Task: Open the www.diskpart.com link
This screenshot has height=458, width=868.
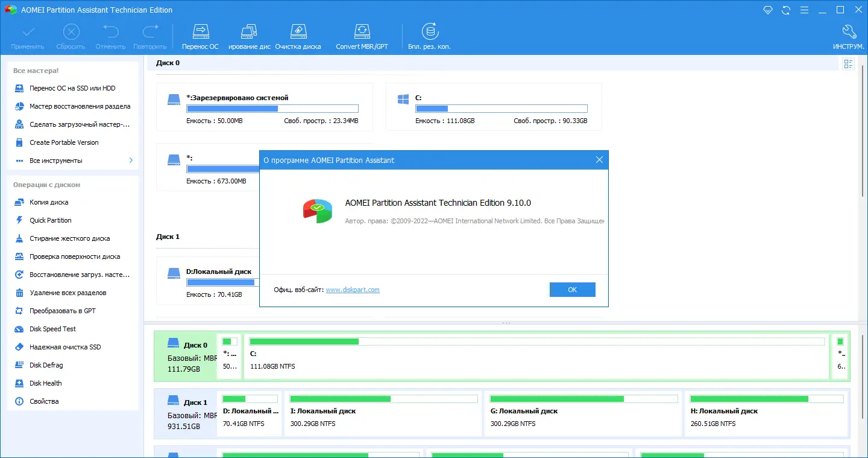Action: click(353, 290)
